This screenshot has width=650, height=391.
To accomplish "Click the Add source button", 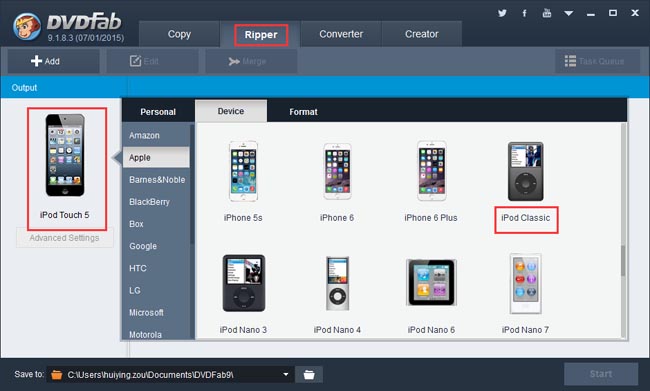I will point(53,61).
